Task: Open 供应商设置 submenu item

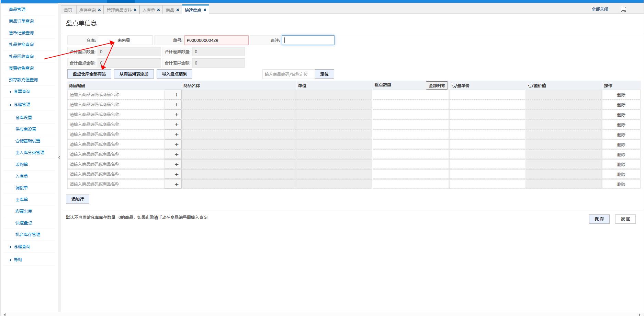Action: [x=26, y=129]
